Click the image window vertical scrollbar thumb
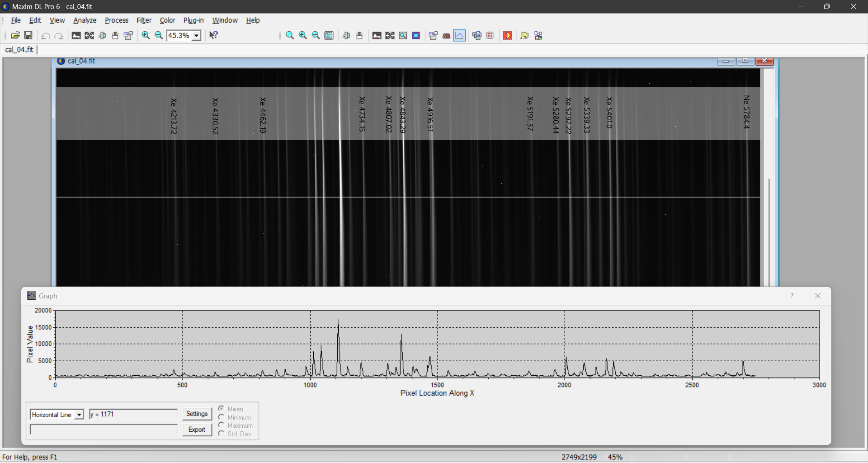This screenshot has height=463, width=868. point(769,233)
